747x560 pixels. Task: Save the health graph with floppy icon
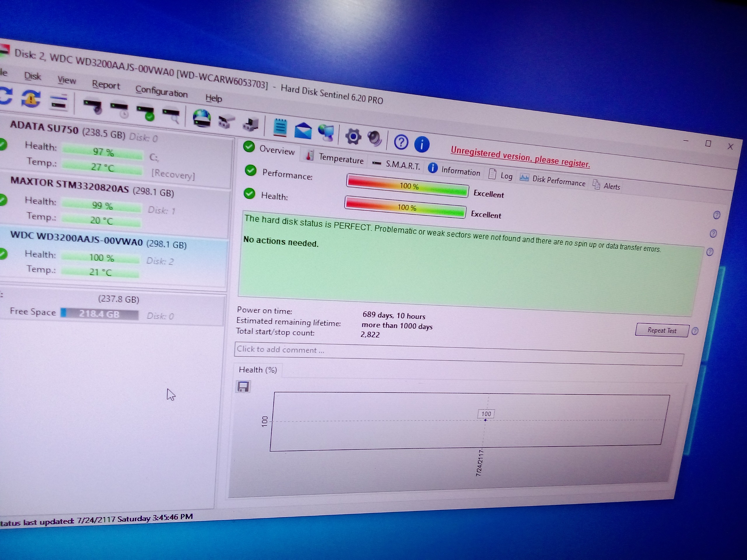coord(243,386)
